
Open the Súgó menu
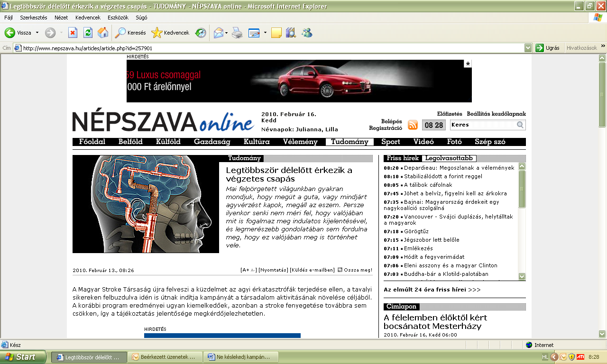coord(141,18)
